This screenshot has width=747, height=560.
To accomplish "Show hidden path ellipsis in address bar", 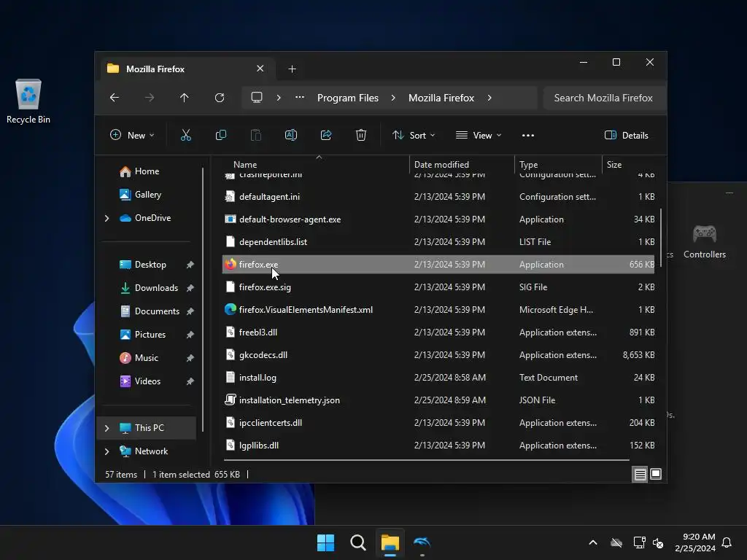I will (x=300, y=97).
